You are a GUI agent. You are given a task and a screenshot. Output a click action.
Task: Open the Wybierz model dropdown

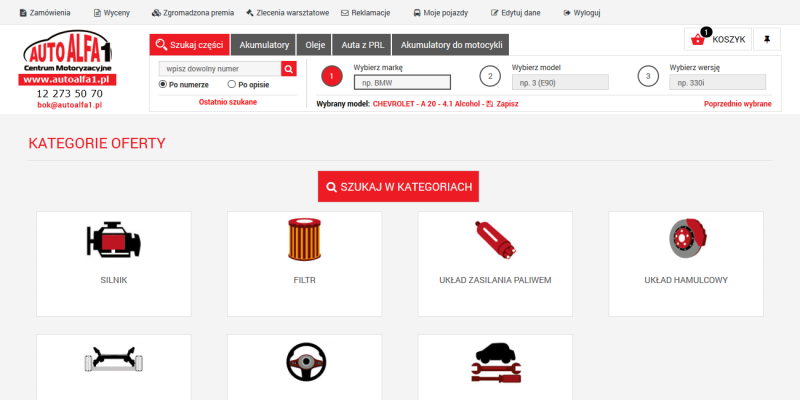(x=560, y=83)
